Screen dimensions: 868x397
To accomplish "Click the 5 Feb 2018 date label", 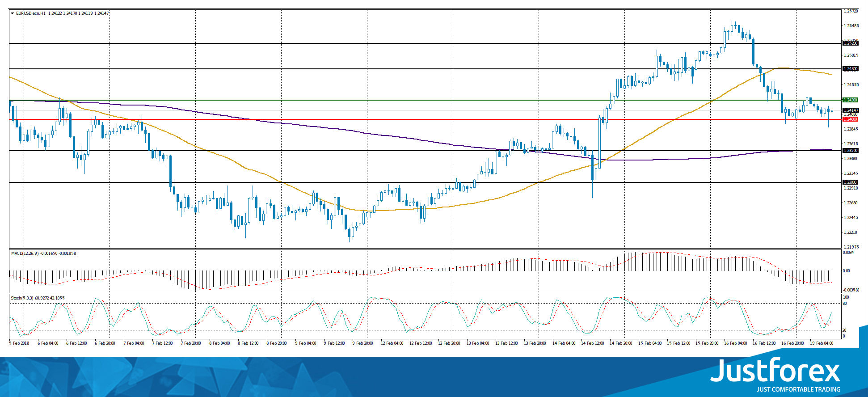I will point(19,343).
